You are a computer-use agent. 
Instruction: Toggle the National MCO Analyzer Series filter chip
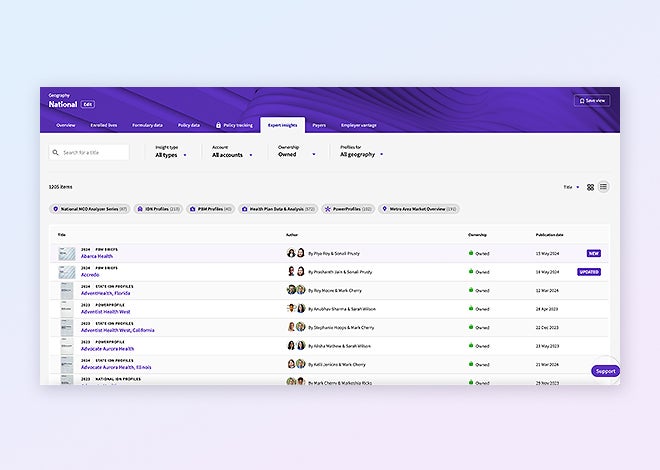point(90,209)
